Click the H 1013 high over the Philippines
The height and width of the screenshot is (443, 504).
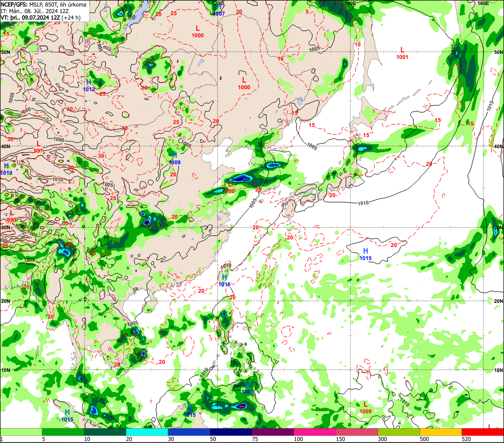(247, 388)
